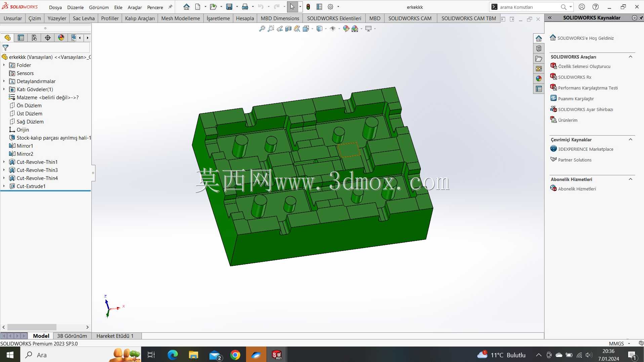644x362 pixels.
Task: Open 3DEXPERIENCE Marketplace link
Action: point(586,149)
